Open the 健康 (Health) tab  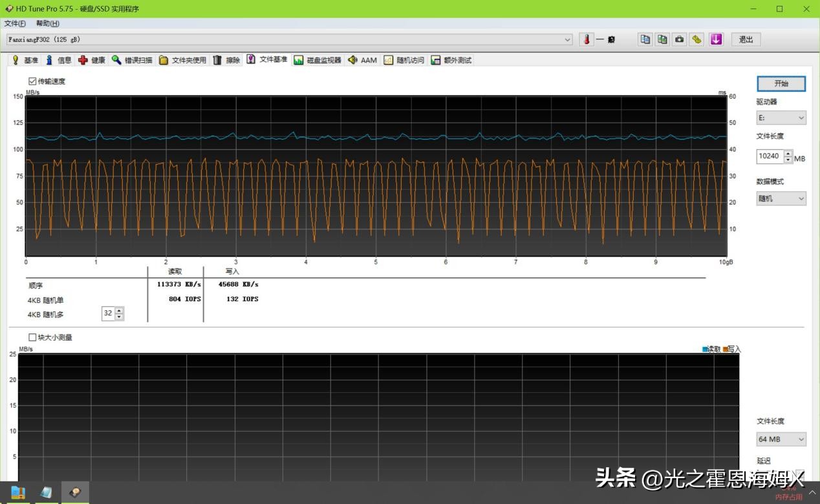91,60
